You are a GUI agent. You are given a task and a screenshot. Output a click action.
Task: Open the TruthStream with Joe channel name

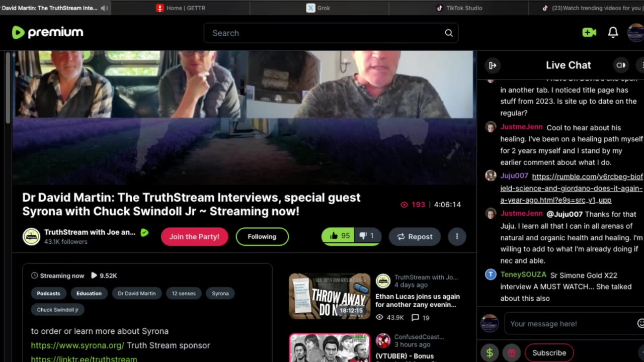tap(90, 232)
